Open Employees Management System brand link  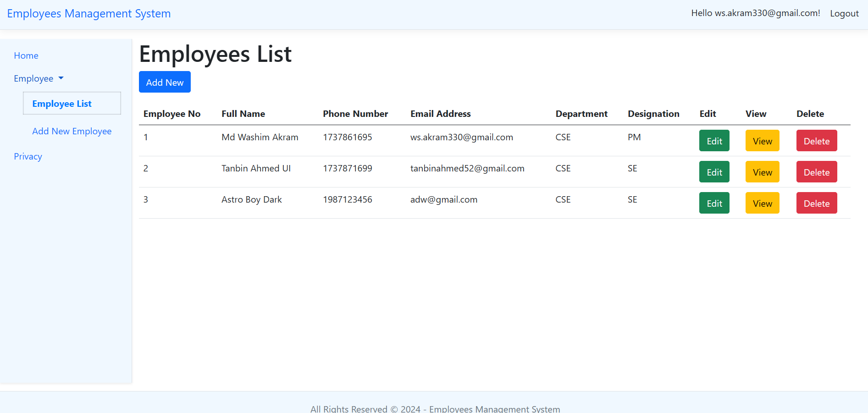(89, 14)
